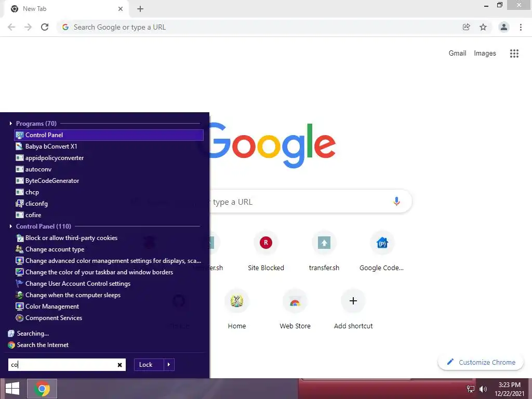Start voice search with the microphone
Viewport: 532px width, 399px height.
396,202
